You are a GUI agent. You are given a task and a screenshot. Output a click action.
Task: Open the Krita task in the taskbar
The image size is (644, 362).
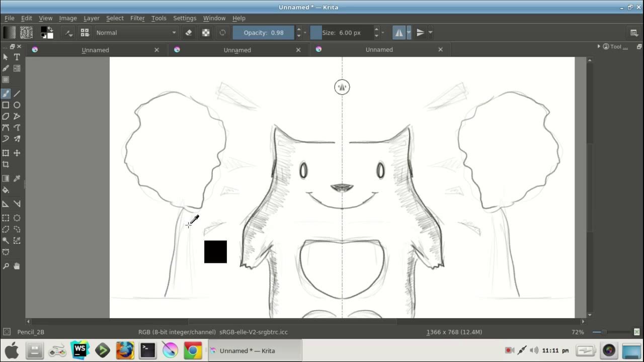click(255, 350)
